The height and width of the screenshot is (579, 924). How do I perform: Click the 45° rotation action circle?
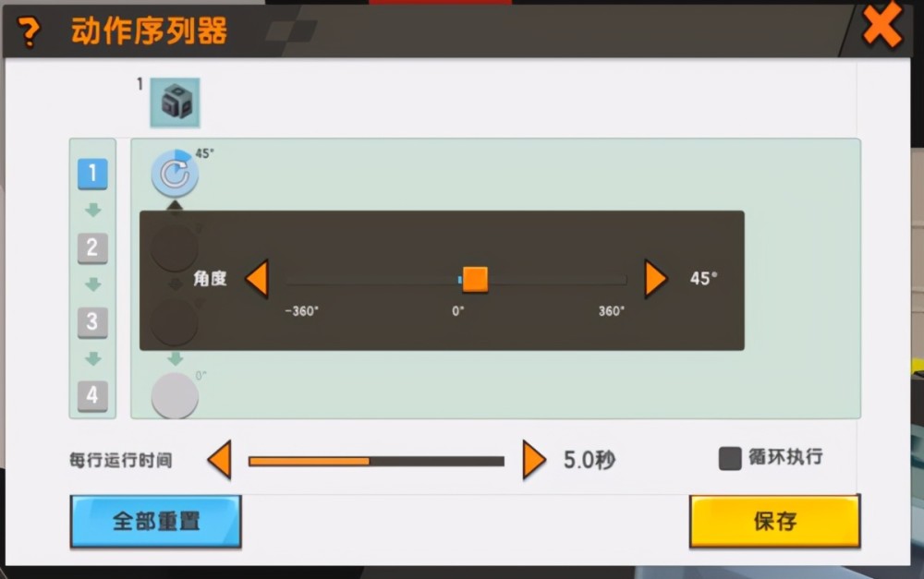(x=175, y=174)
